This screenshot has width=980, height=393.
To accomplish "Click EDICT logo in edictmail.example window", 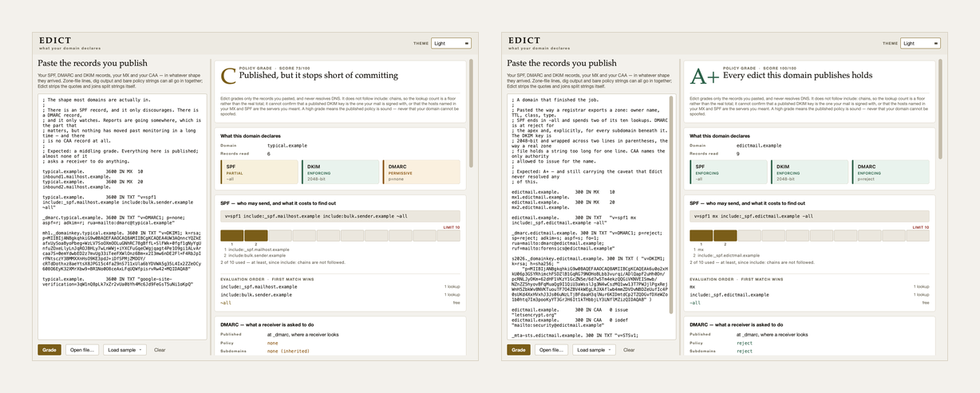I will point(524,40).
